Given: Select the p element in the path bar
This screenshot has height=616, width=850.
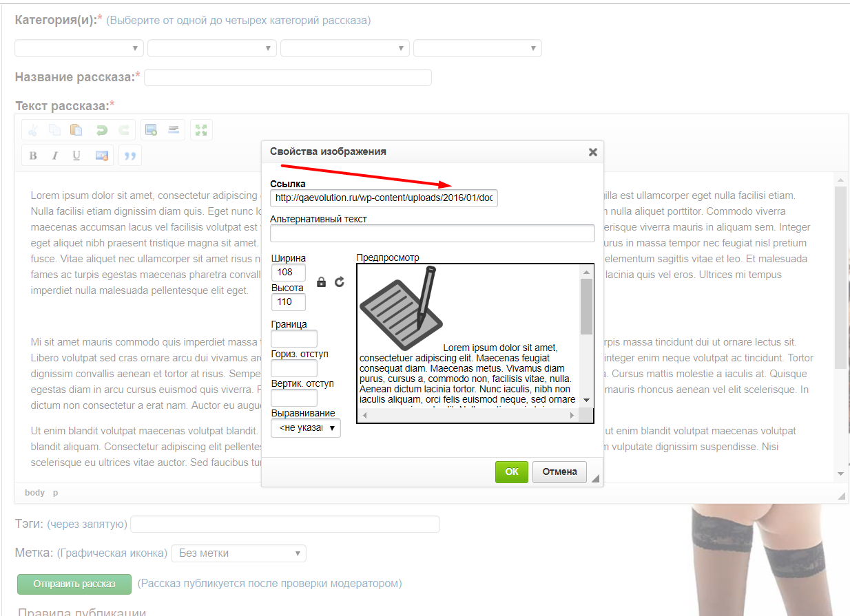Looking at the screenshot, I should pos(56,493).
